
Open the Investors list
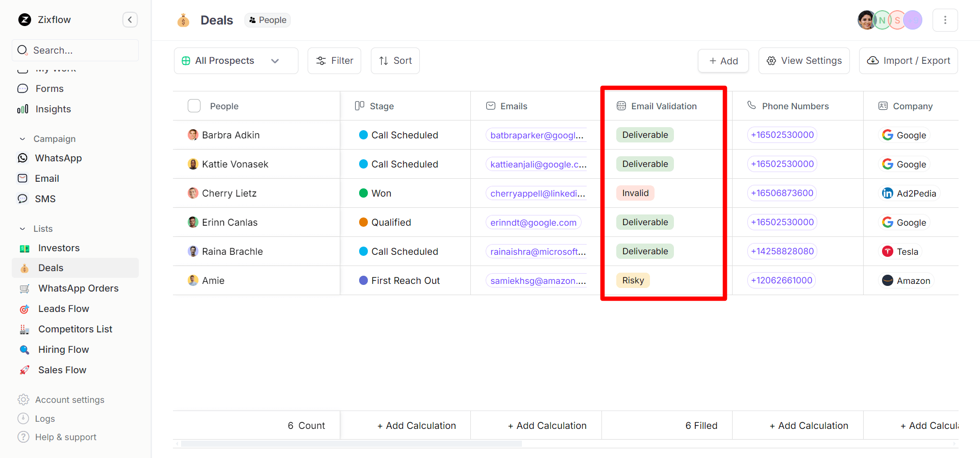click(59, 248)
